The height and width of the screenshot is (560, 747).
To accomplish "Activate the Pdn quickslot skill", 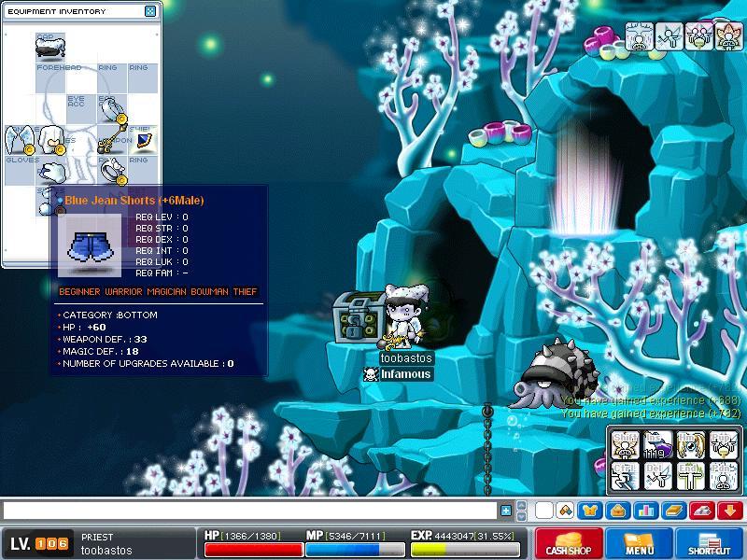I will click(723, 476).
